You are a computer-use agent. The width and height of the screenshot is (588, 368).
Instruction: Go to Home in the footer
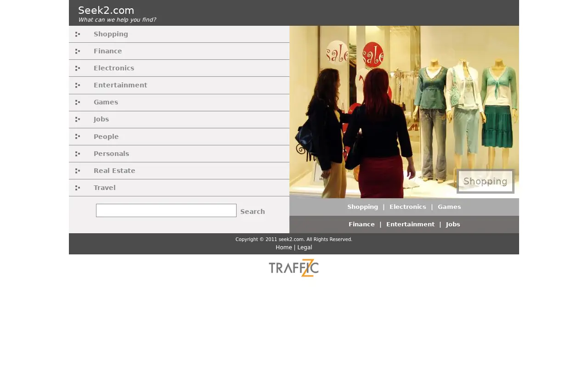pos(284,247)
